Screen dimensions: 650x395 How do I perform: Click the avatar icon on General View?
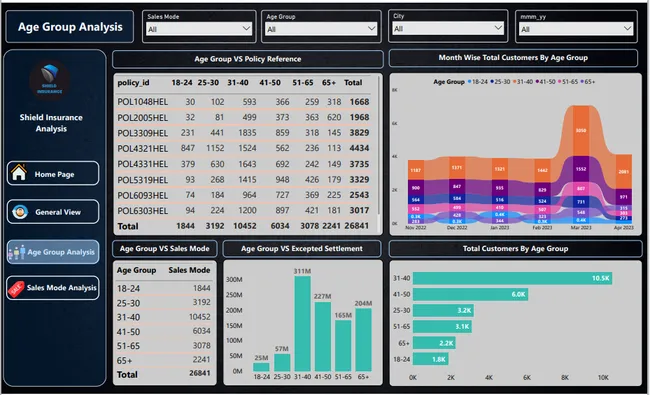pyautogui.click(x=20, y=212)
